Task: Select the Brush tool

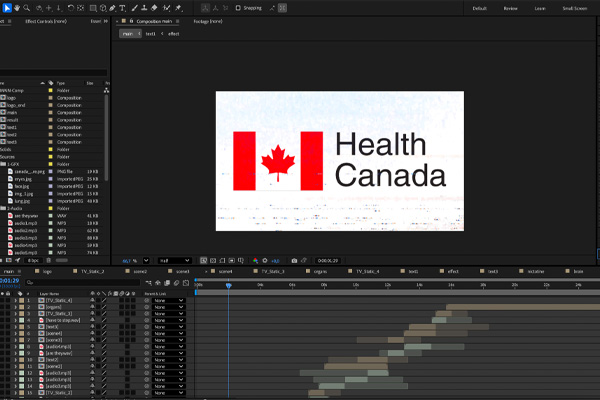Action: [x=135, y=8]
